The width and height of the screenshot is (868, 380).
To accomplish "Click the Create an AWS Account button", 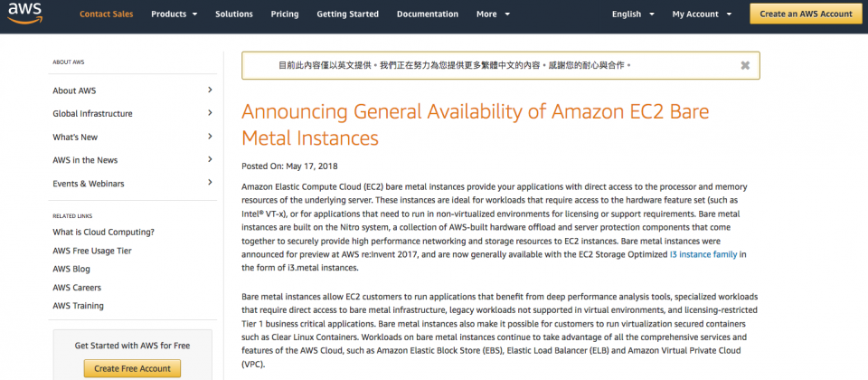I will 806,14.
